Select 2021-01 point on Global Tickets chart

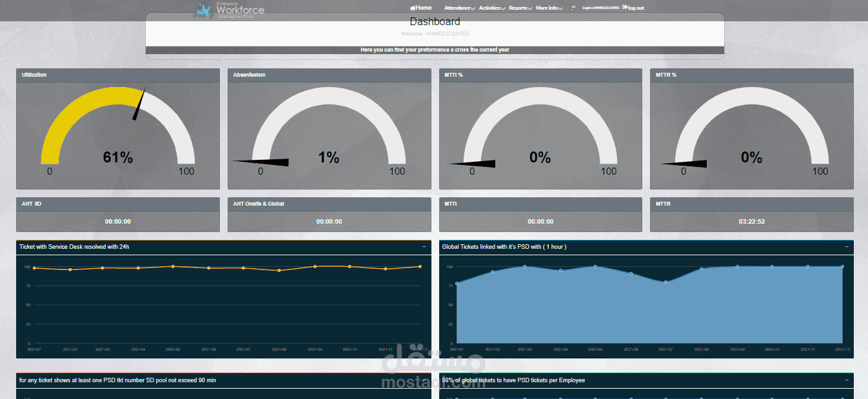coord(457,283)
